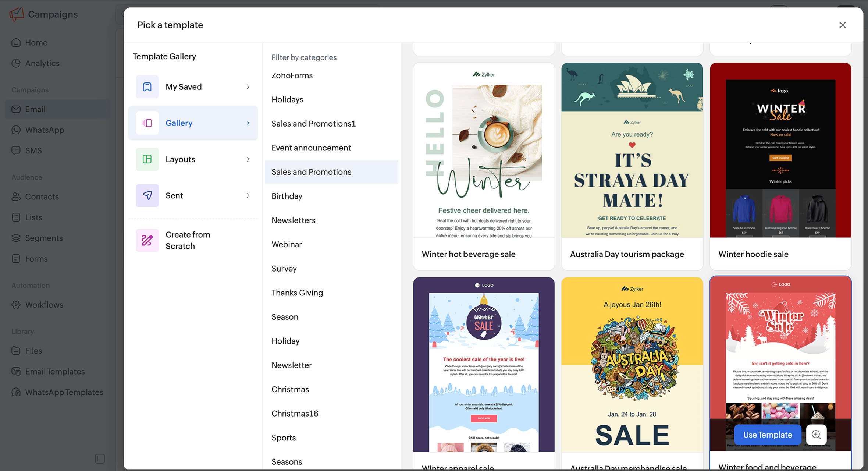Click the Contacts people icon
The width and height of the screenshot is (868, 471).
(x=16, y=196)
